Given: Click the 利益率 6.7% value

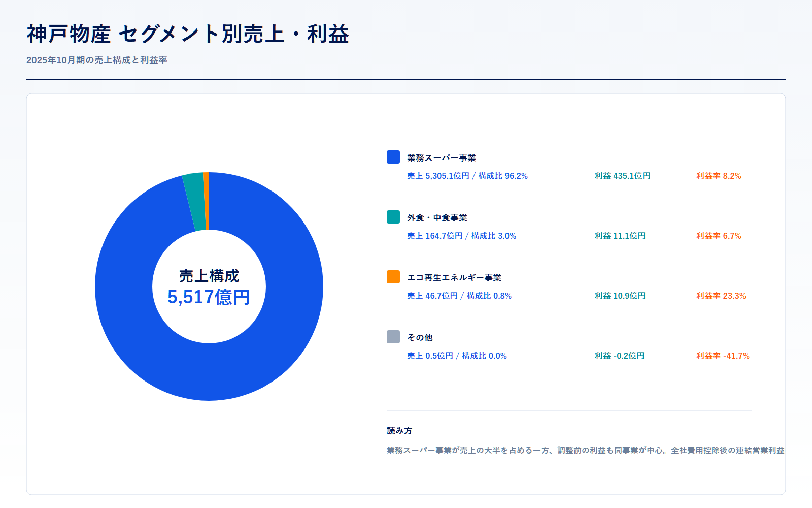Looking at the screenshot, I should point(719,236).
